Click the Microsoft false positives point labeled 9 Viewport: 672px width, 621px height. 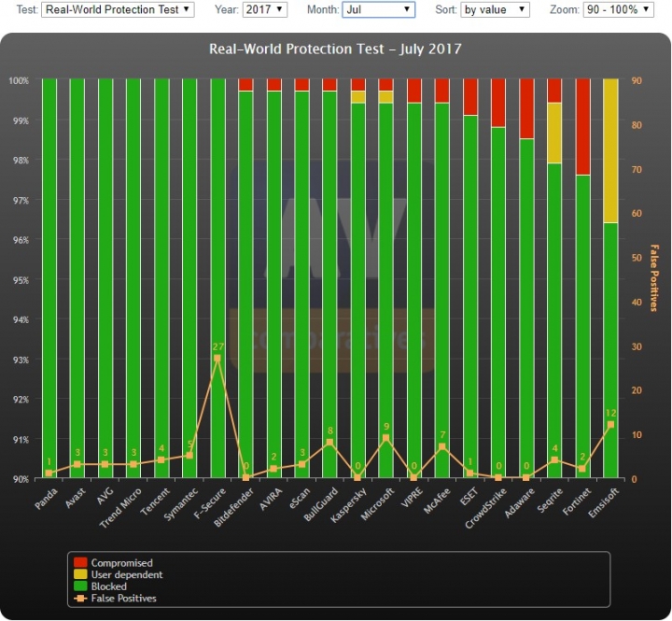(x=385, y=438)
